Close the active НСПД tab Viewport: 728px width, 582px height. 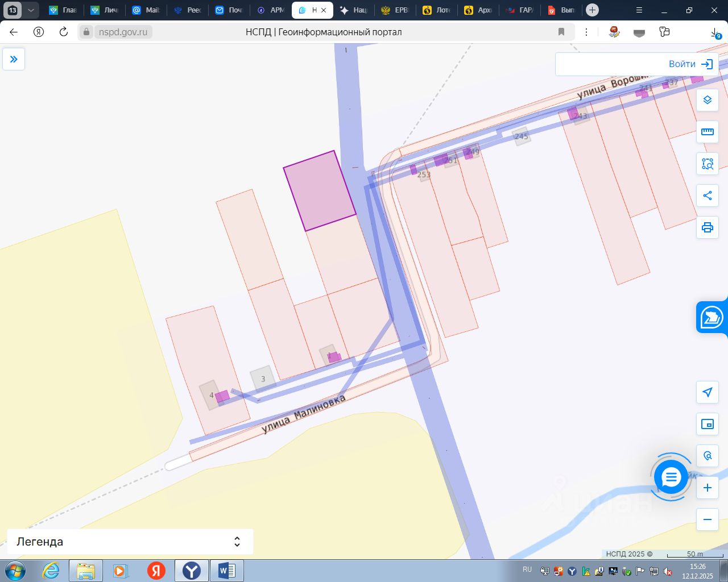(324, 10)
